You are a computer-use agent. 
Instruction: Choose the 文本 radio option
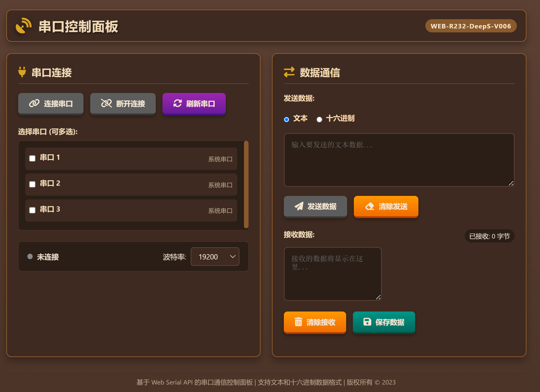pos(287,120)
